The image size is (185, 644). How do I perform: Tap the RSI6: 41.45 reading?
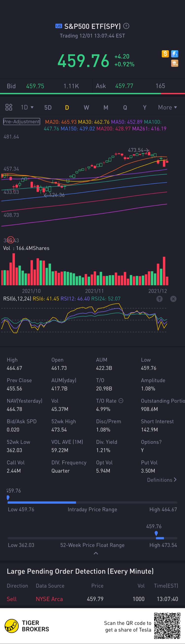[46, 299]
